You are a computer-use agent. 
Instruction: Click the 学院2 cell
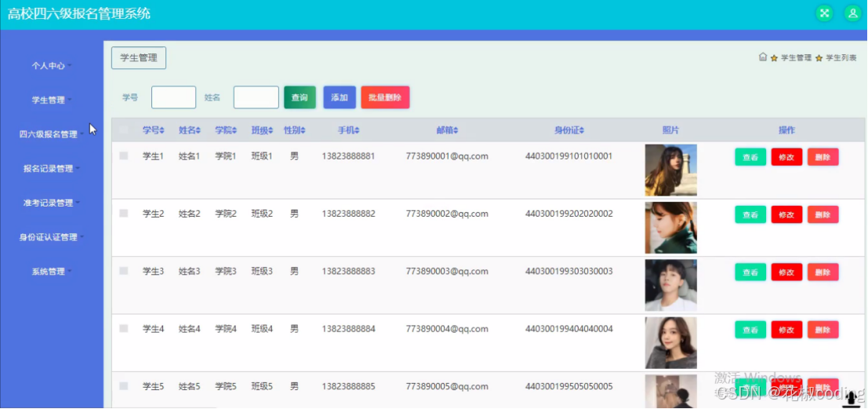226,214
